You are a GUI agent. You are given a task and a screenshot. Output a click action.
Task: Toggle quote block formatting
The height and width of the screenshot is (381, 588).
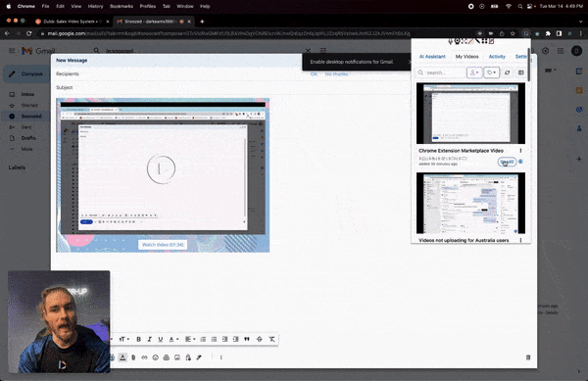247,339
